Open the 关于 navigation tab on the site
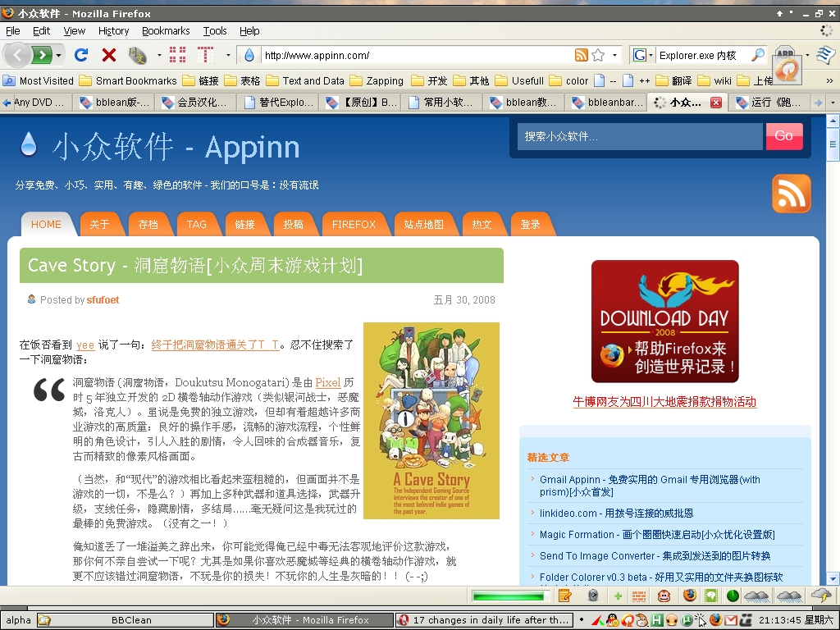Viewport: 840px width, 630px height. coord(99,225)
